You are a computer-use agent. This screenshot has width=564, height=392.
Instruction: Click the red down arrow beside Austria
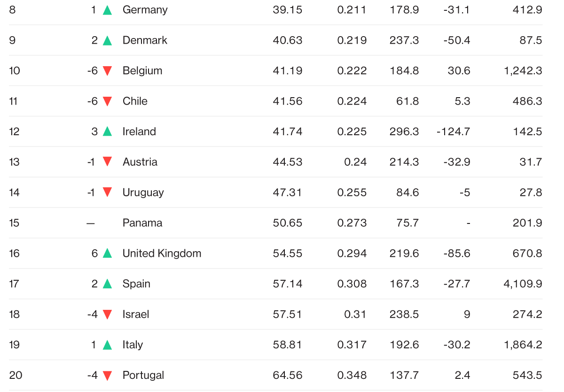(x=107, y=162)
